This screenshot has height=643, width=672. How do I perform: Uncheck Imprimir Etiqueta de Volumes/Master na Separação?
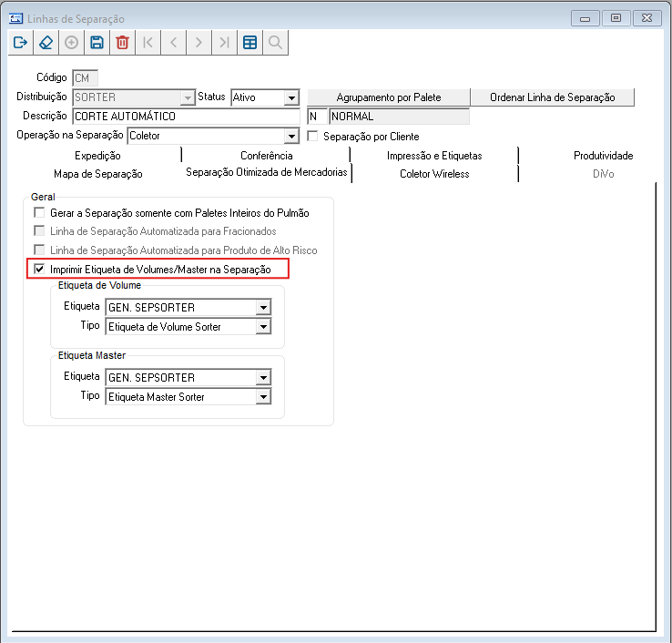click(39, 269)
